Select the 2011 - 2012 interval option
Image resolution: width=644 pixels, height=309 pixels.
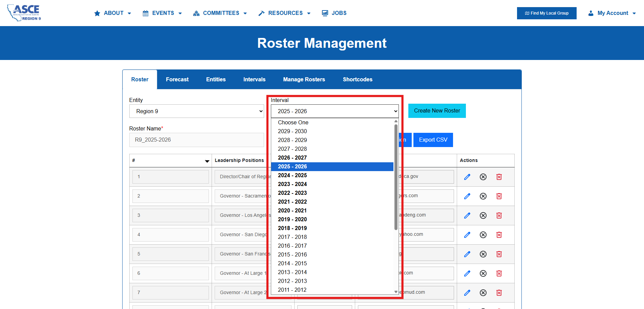(x=332, y=290)
